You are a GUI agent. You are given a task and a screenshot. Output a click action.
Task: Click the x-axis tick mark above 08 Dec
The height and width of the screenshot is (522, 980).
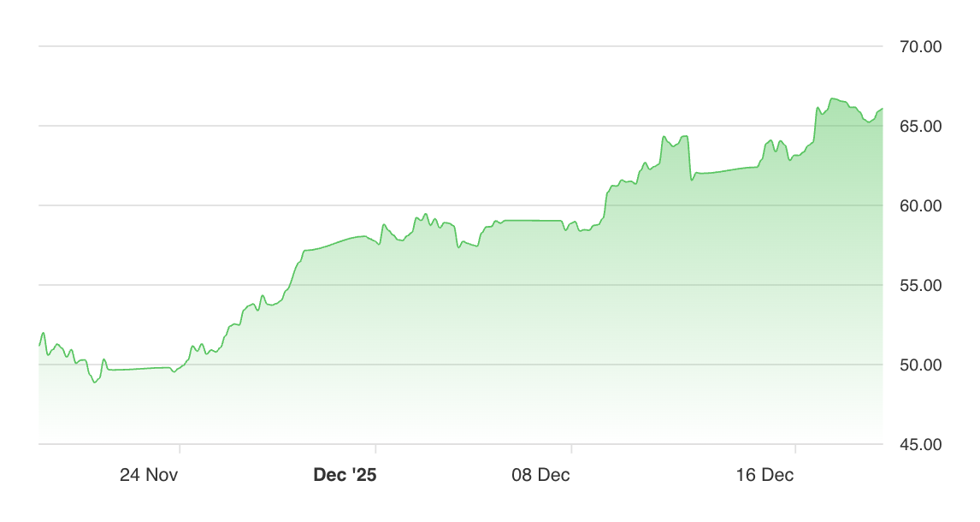pos(571,448)
